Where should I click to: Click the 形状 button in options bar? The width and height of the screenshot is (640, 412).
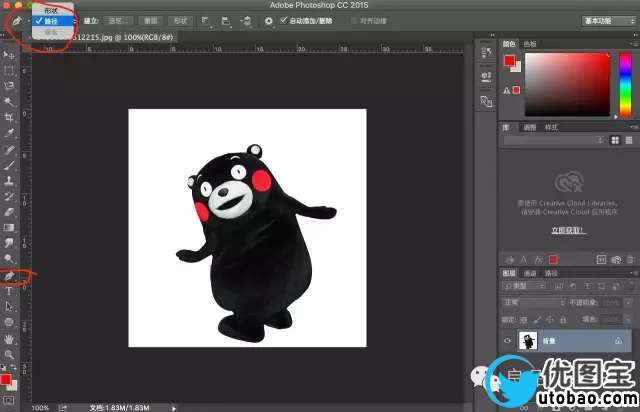[x=180, y=21]
